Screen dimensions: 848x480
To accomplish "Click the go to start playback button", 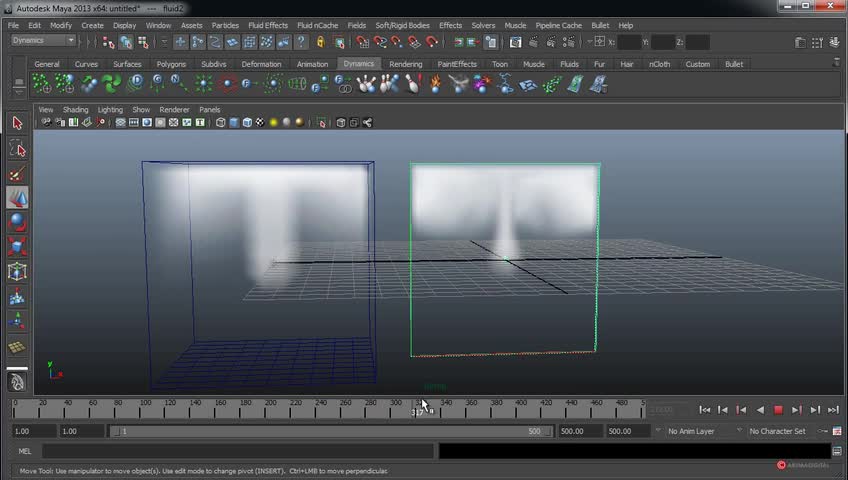I will coord(705,410).
